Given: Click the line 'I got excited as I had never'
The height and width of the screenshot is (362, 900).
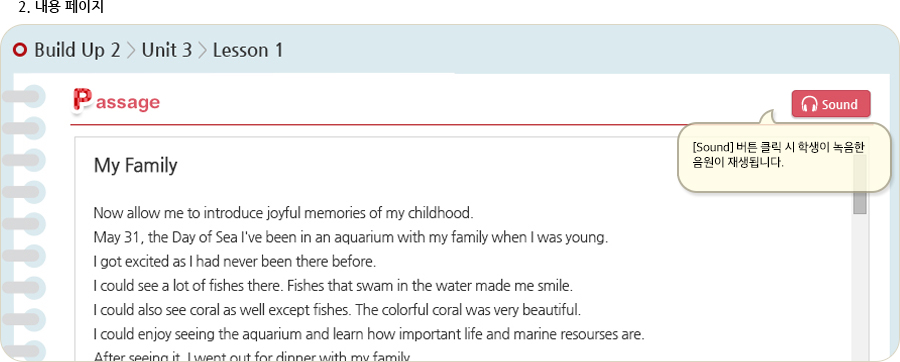Looking at the screenshot, I should tap(235, 262).
